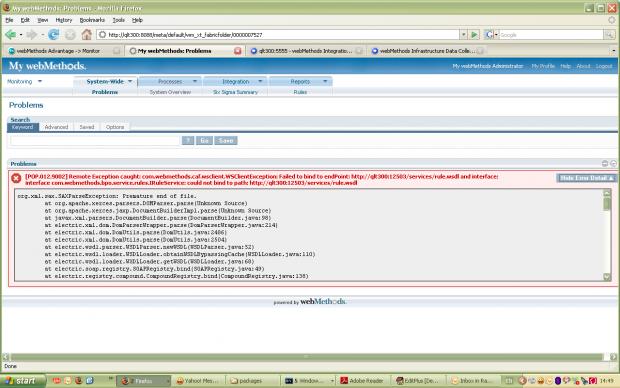This screenshot has width=620, height=388.
Task: Open the Edit menu
Action: click(25, 20)
